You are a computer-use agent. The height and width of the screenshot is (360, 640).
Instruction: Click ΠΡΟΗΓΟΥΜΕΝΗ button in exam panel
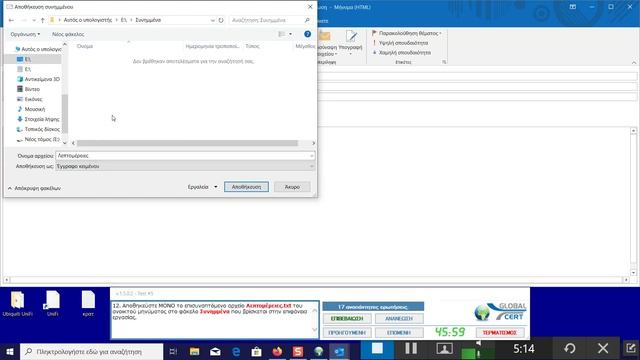tap(347, 333)
